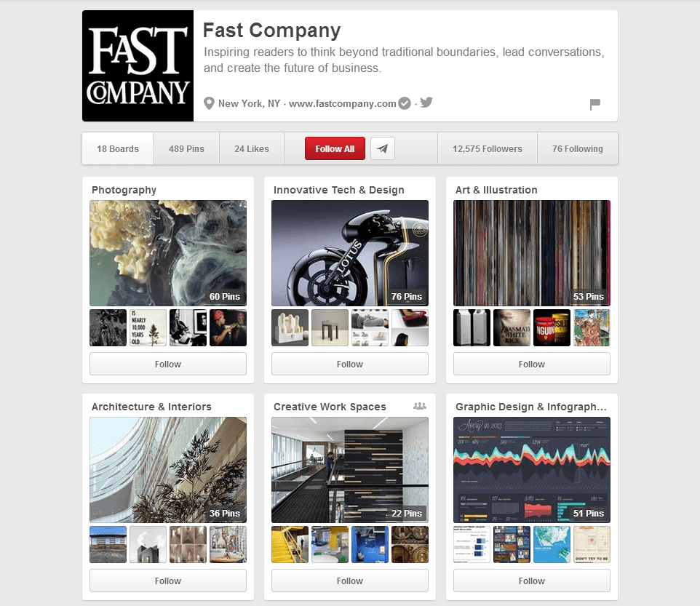Click the send profile paper-plane button
This screenshot has width=700, height=606.
[x=383, y=148]
